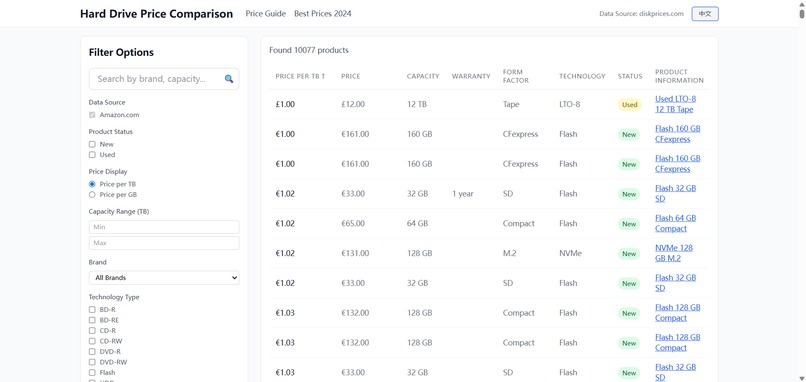Open the Price Guide page
The image size is (806, 382).
(265, 14)
